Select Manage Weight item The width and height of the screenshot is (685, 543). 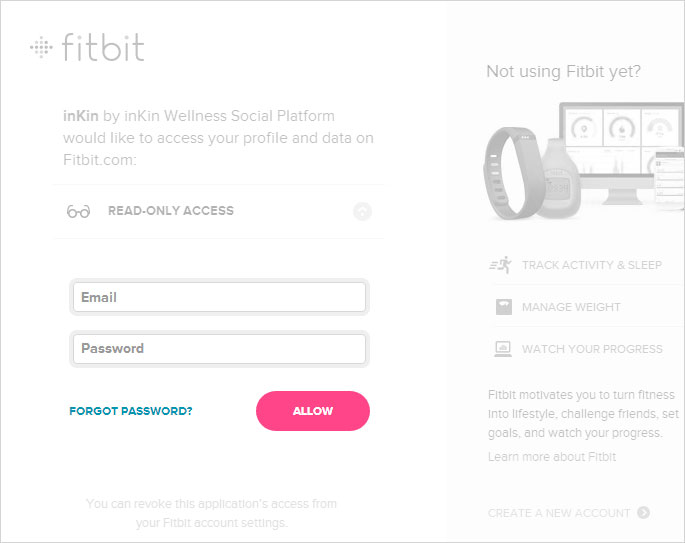pos(571,307)
